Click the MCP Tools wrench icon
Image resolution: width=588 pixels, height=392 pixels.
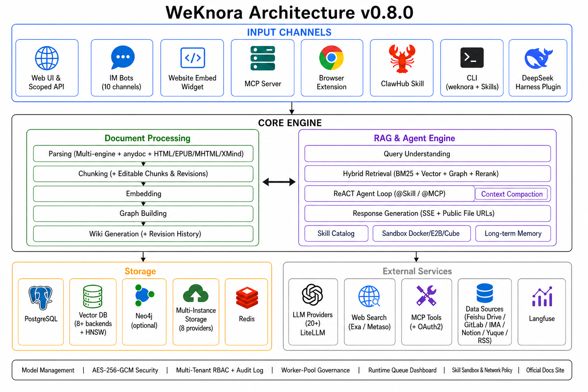tap(426, 296)
